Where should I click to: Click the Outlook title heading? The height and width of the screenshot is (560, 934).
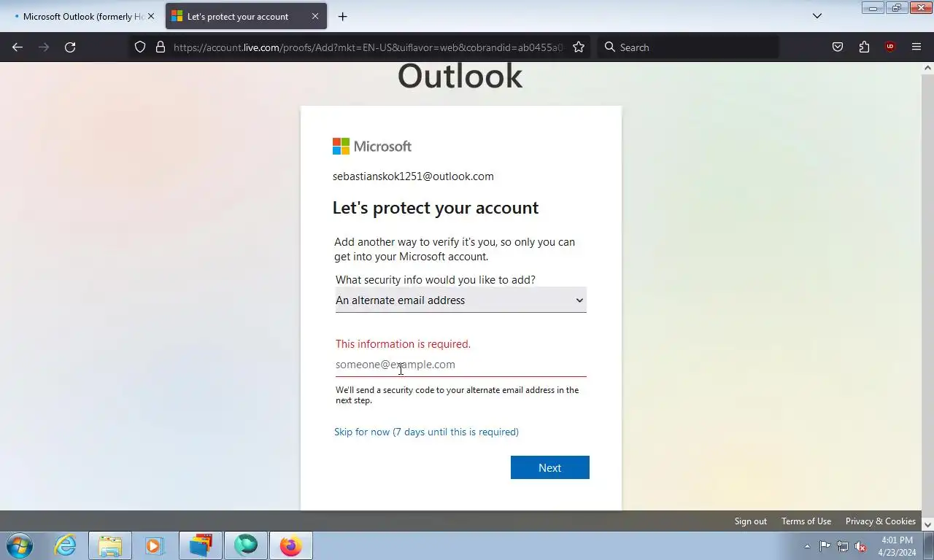point(460,76)
